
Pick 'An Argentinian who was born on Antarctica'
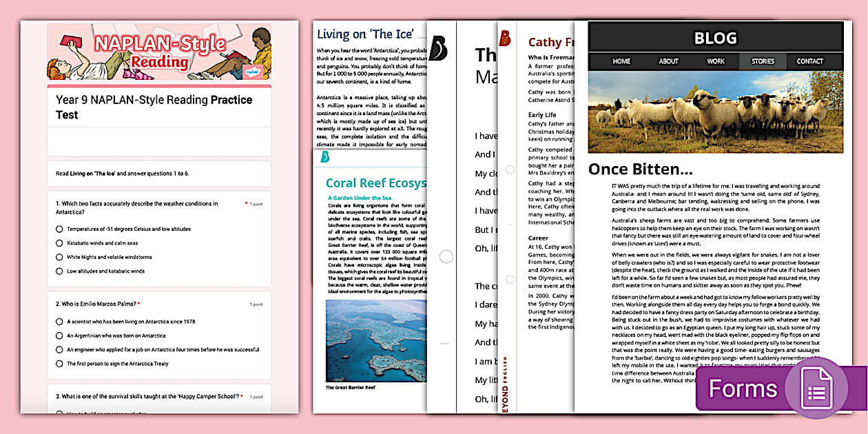coord(59,335)
